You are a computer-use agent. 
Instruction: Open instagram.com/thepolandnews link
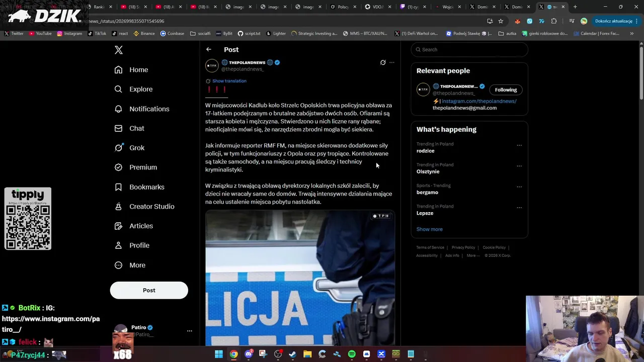point(479,101)
